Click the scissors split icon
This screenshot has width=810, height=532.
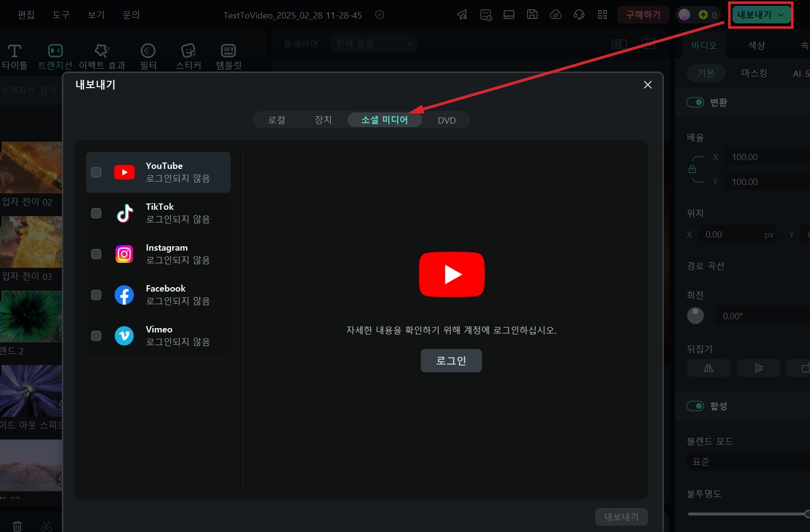click(47, 526)
